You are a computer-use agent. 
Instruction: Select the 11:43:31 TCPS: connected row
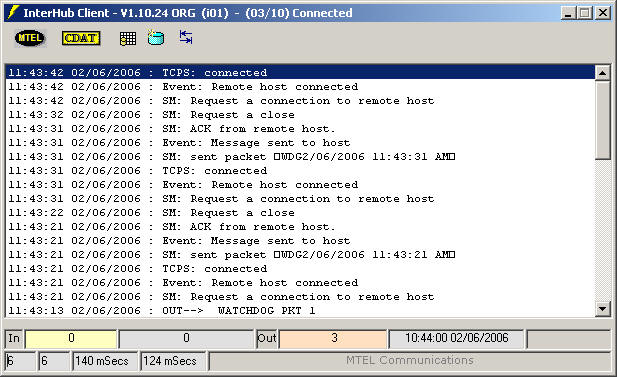(300, 170)
